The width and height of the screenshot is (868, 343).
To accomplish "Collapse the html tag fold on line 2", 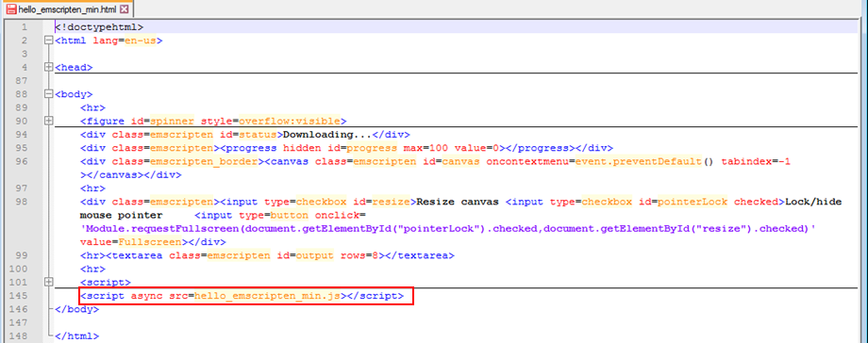I will pyautogui.click(x=49, y=41).
